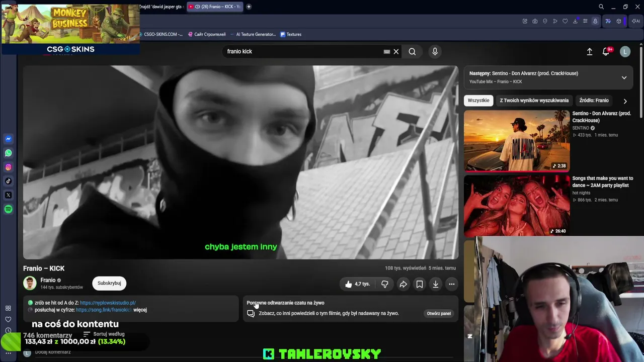
Task: Share the video
Action: pyautogui.click(x=403, y=284)
